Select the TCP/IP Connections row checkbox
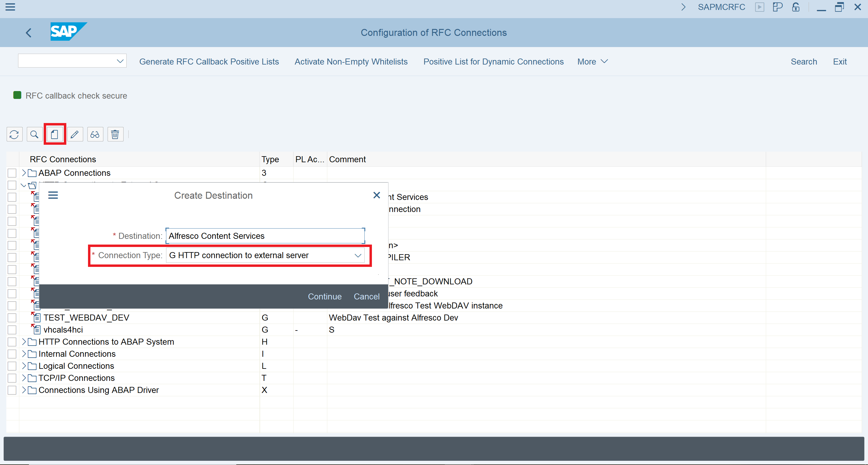This screenshot has height=465, width=868. (x=12, y=378)
